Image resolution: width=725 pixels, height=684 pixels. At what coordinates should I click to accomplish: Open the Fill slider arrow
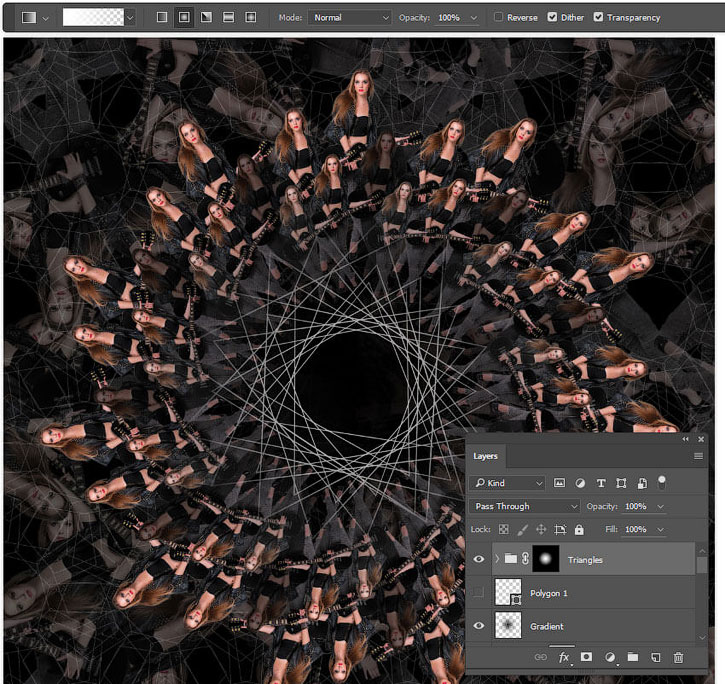[661, 530]
